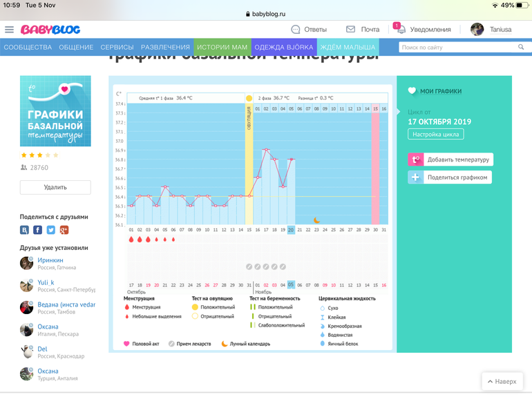
Task: Click Добавить температуру button
Action: click(450, 159)
